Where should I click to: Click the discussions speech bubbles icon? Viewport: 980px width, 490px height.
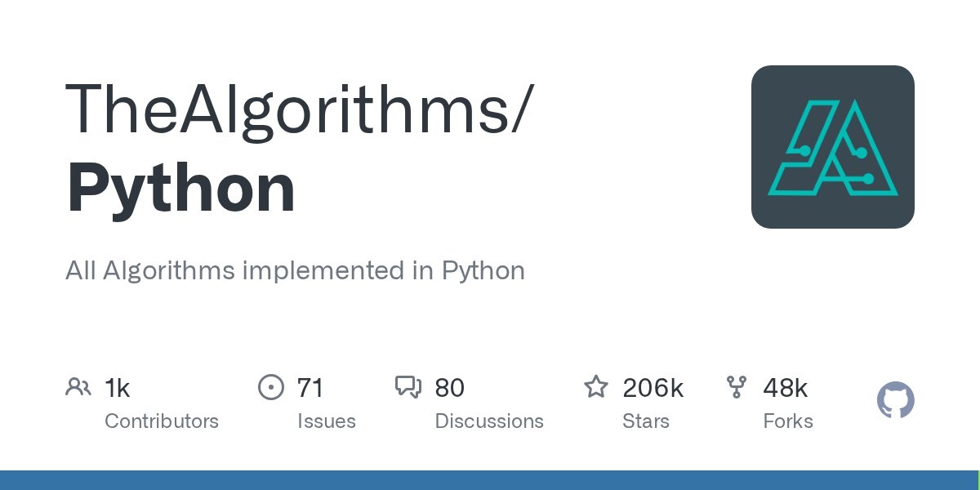click(x=408, y=387)
